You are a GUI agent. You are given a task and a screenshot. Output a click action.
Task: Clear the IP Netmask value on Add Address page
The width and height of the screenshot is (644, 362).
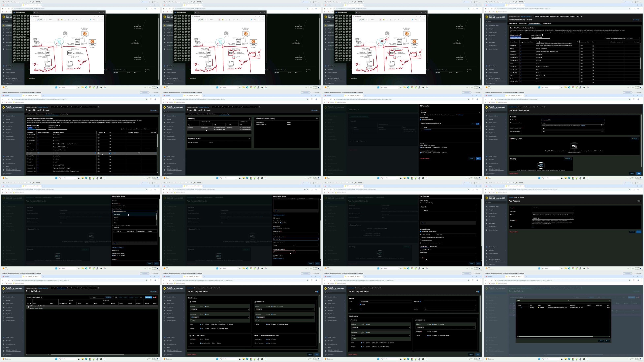[571, 218]
